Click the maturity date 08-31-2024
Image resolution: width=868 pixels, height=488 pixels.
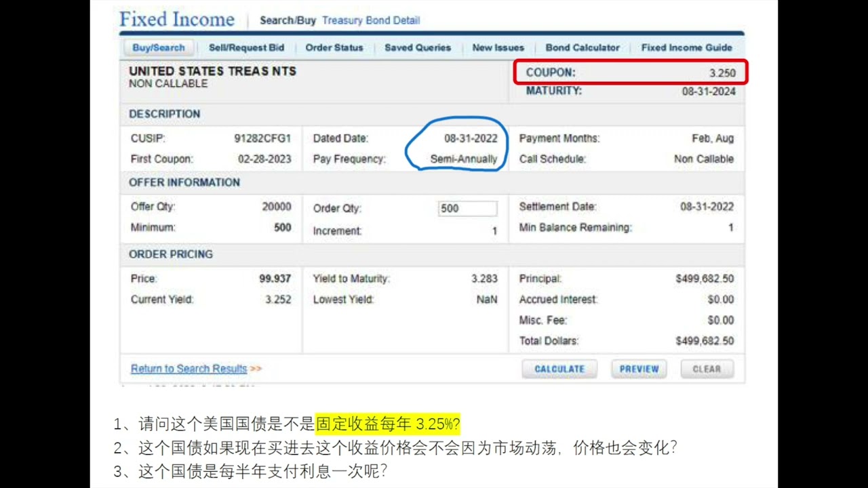click(x=709, y=91)
